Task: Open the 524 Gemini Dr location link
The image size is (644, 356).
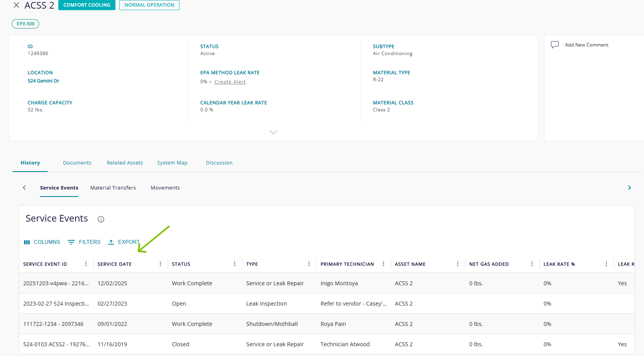Action: tap(43, 81)
